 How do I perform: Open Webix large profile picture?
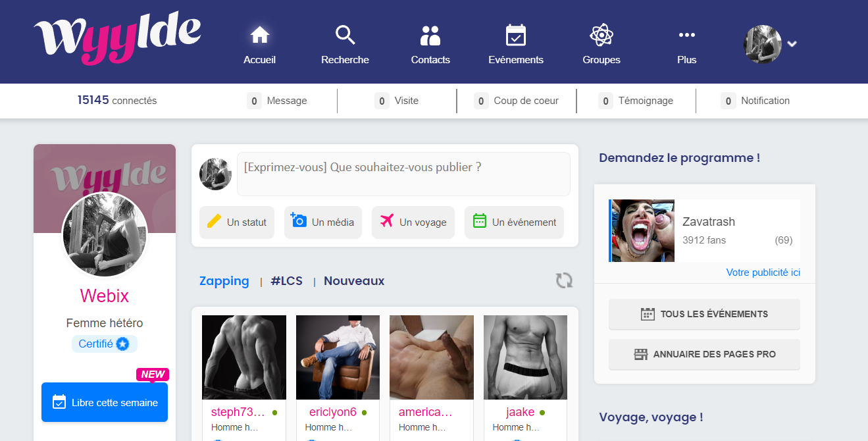coord(105,235)
